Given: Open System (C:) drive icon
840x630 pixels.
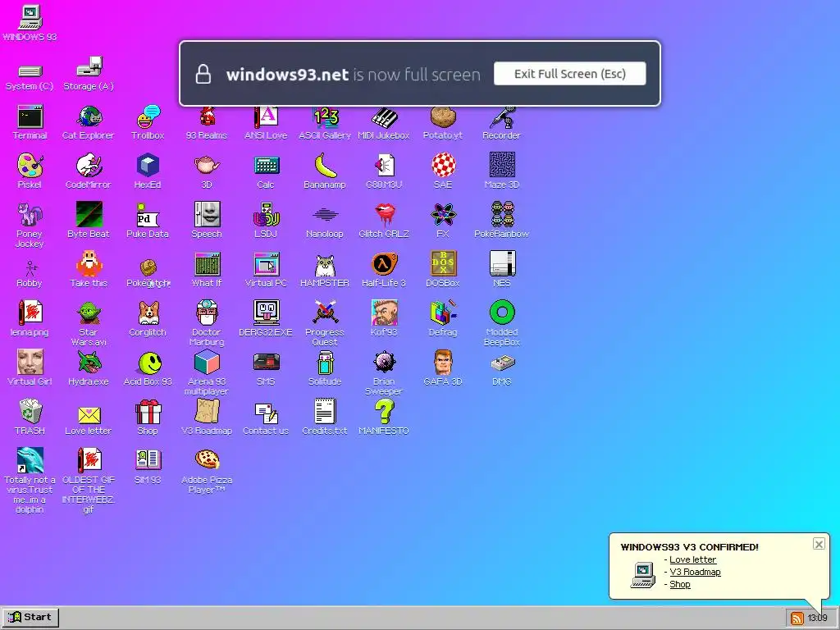Looking at the screenshot, I should click(30, 71).
